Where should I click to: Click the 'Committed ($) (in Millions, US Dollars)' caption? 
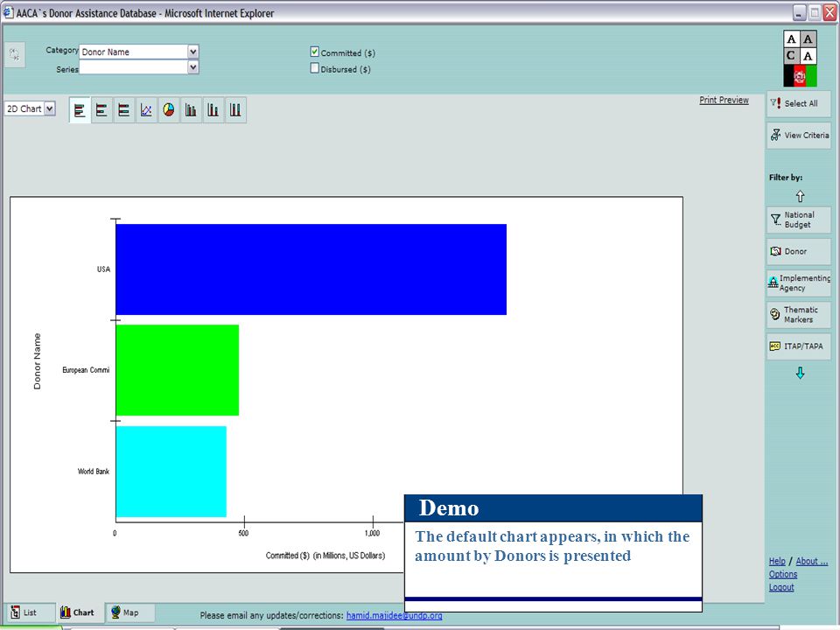pos(325,556)
